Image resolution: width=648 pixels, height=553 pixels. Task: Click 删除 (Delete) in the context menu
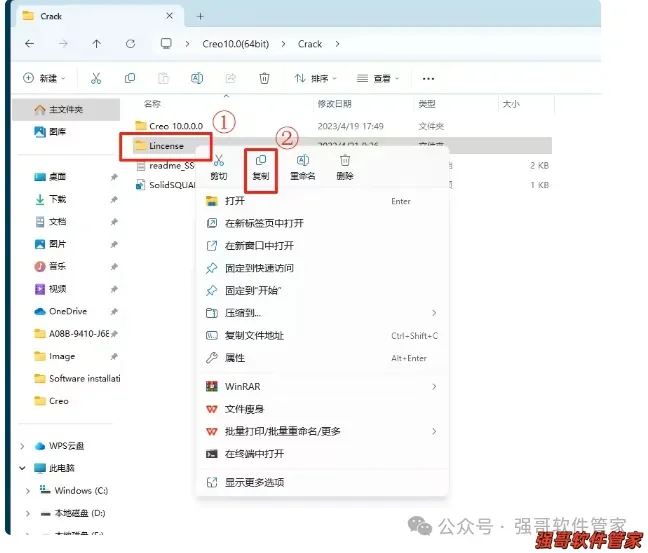tap(345, 168)
